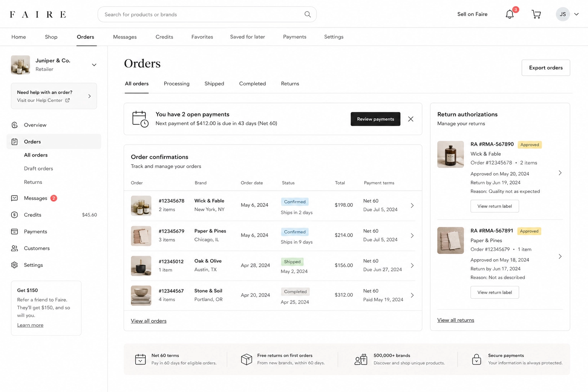Open Settings gear in the sidebar
Viewport: 588px width, 392px height.
15,265
